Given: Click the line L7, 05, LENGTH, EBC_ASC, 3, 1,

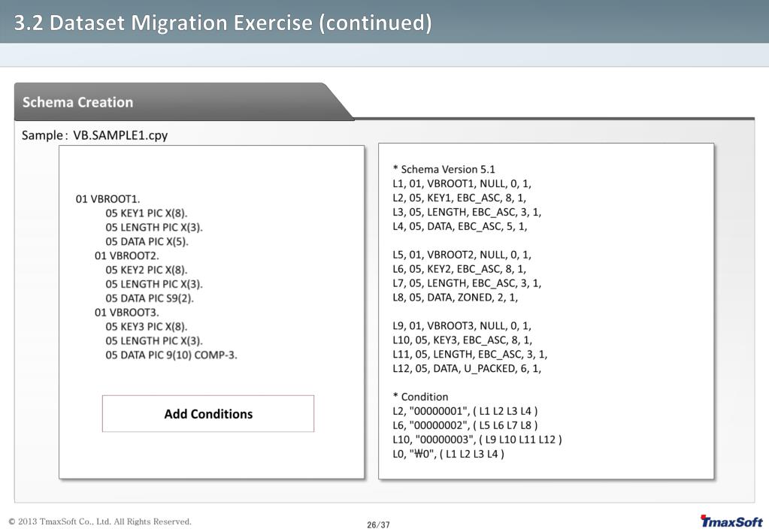Looking at the screenshot, I should click(x=467, y=283).
